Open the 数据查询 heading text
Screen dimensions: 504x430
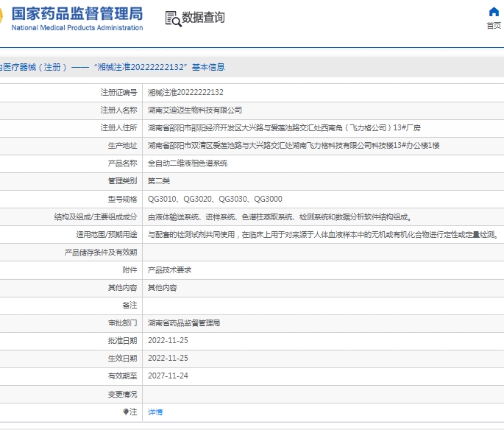click(x=203, y=18)
